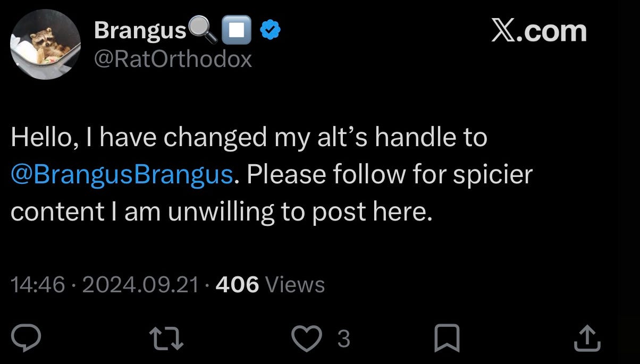Click the X.com logo watermark

(538, 31)
